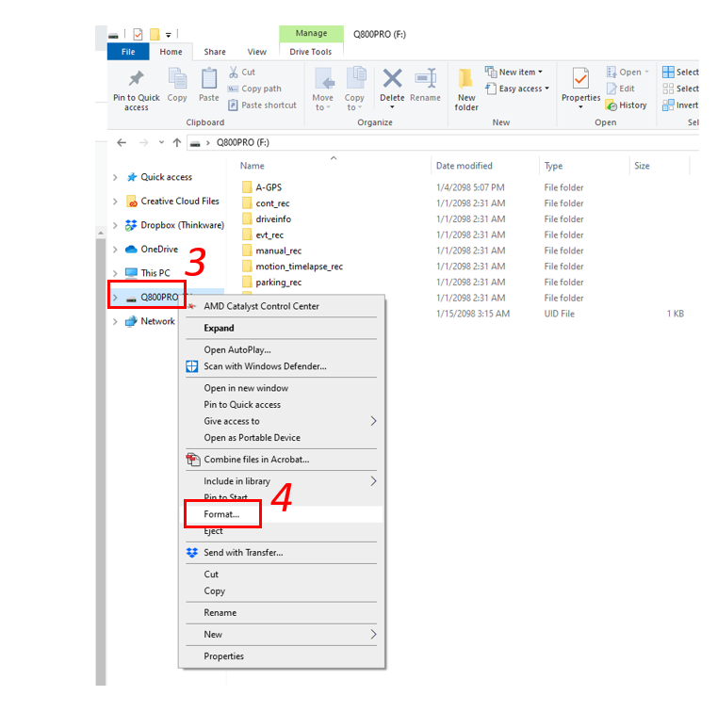This screenshot has height=728, width=717.
Task: Click Combine files in Acrobat entry
Action: point(256,460)
